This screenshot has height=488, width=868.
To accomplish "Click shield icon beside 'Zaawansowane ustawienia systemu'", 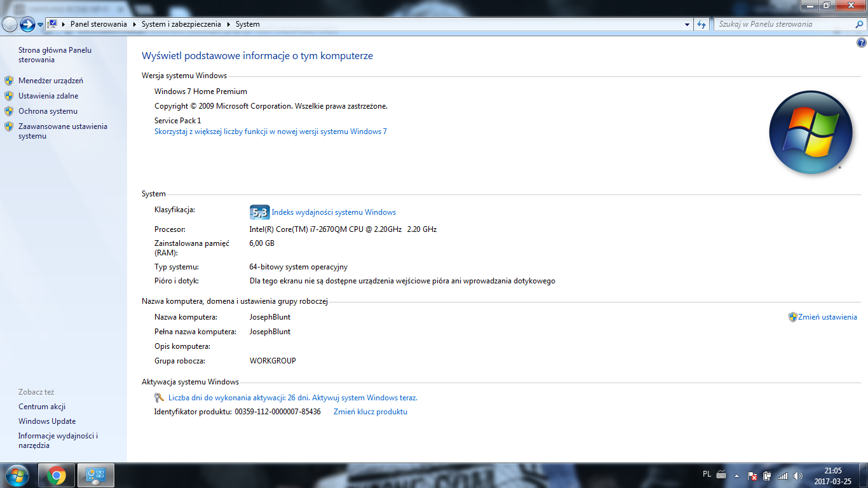I will coord(9,126).
